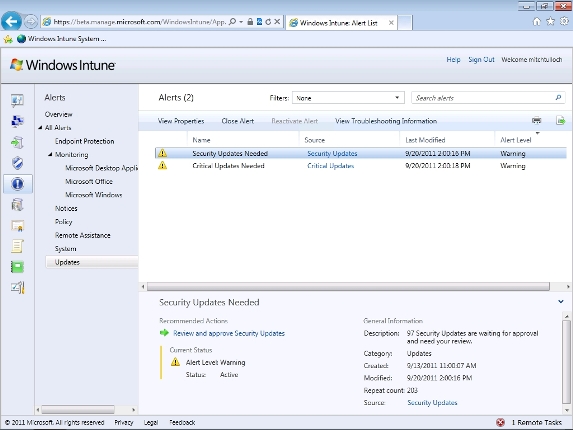Open browser Favorites star icon
Image resolution: width=573 pixels, height=430 pixels.
[550, 22]
